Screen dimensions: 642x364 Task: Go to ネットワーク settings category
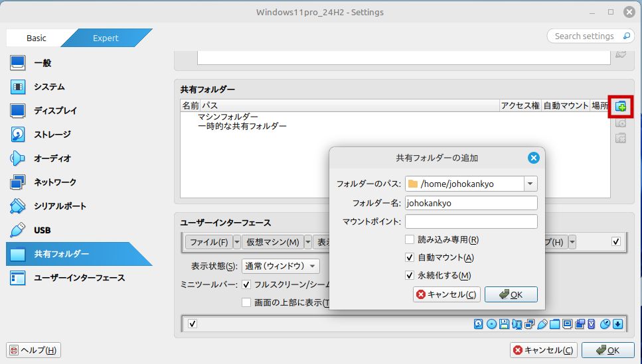tap(54, 182)
